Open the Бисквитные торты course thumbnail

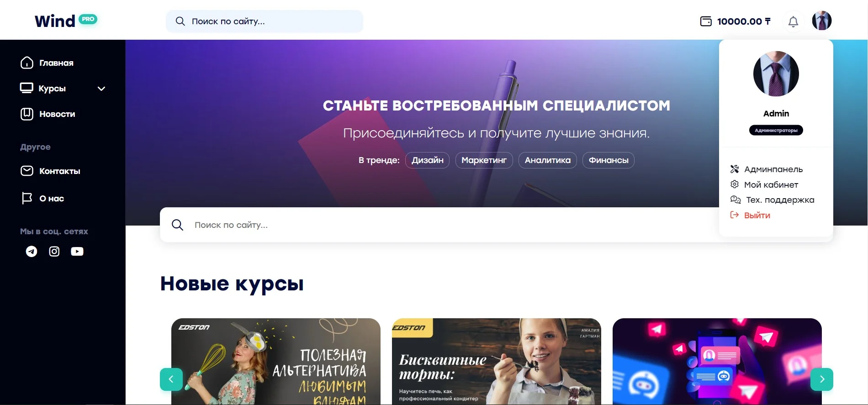(497, 361)
